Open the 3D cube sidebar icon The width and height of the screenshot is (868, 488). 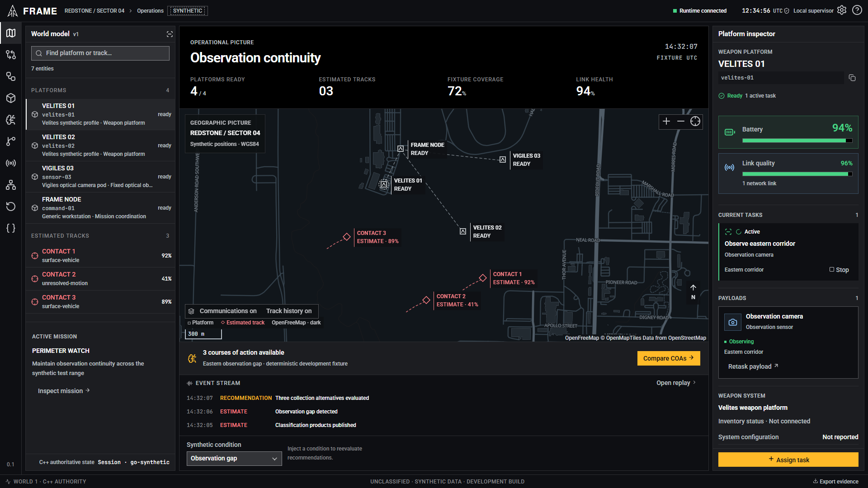pos(11,98)
